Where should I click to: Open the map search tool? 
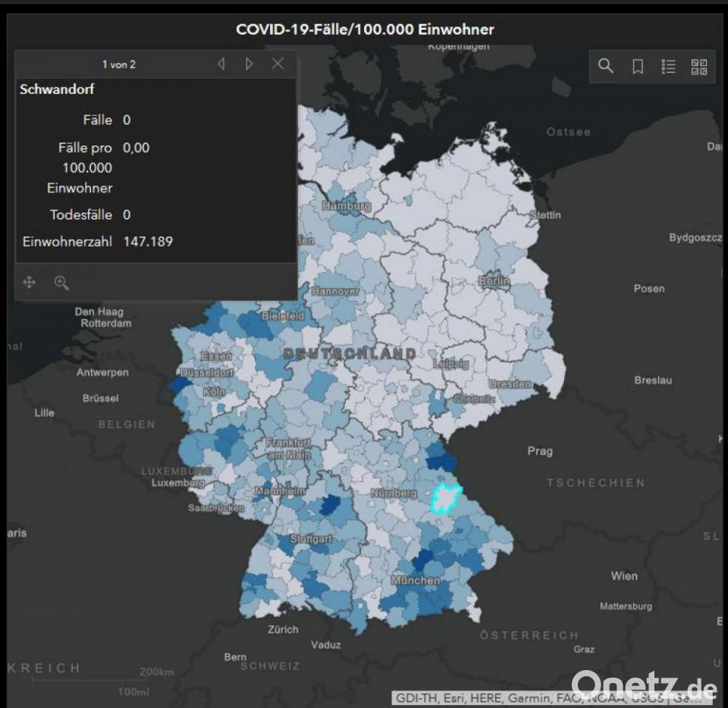pyautogui.click(x=605, y=66)
